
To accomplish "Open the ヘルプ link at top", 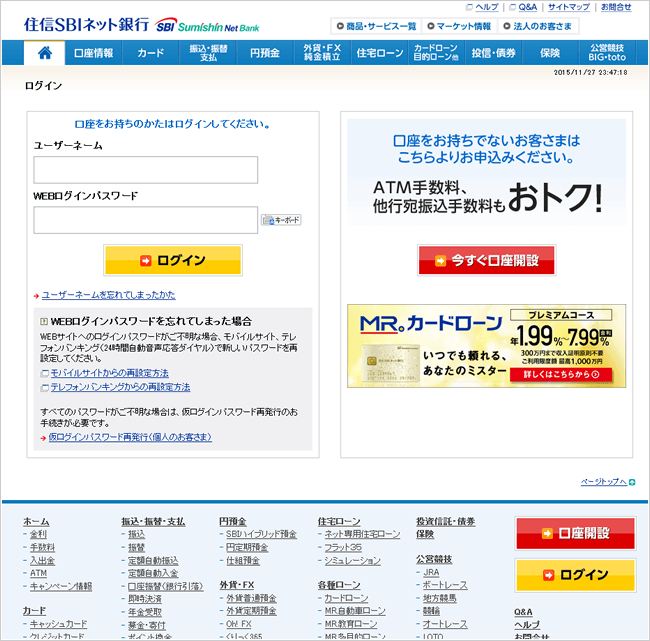I will 487,7.
